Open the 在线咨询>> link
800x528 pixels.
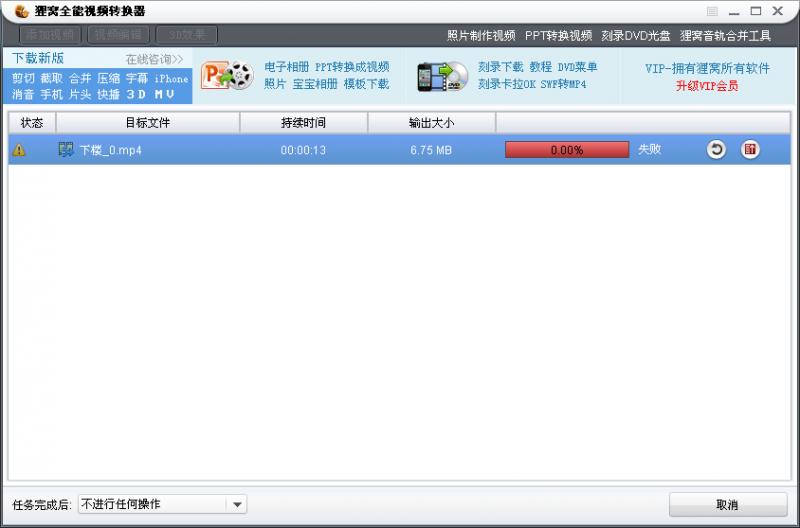coord(154,60)
